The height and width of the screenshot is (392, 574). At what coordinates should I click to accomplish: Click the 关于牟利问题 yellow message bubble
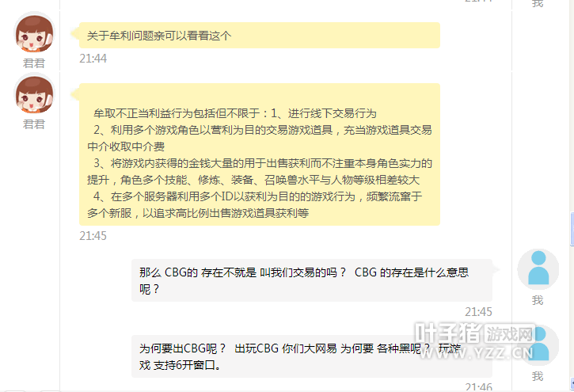(260, 35)
